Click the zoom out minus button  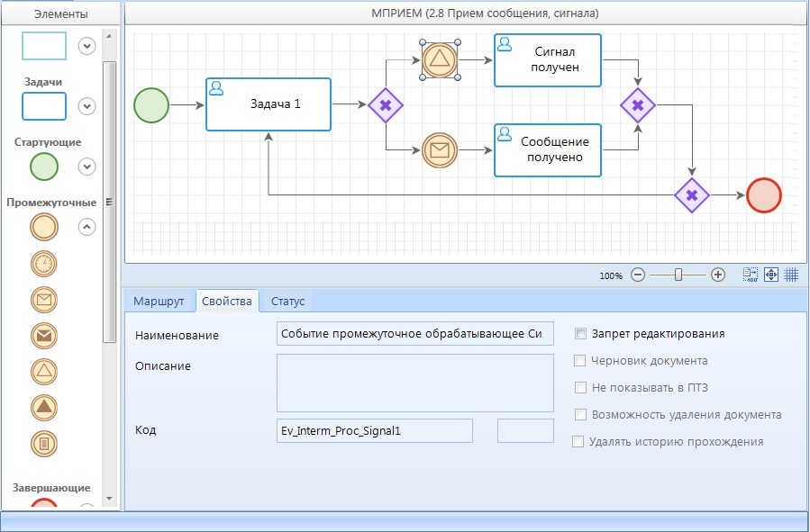click(638, 275)
